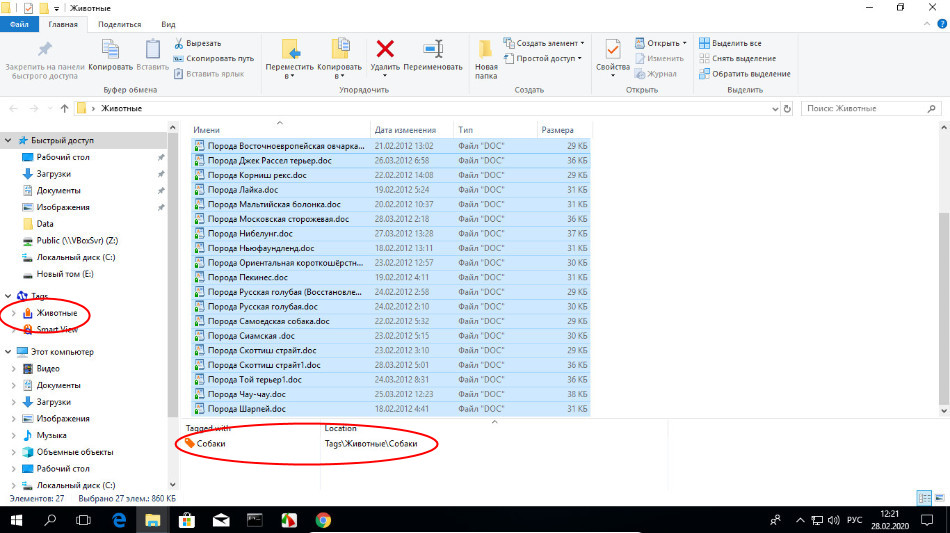Open the Открыть dropdown button
950x533 pixels.
coord(661,44)
